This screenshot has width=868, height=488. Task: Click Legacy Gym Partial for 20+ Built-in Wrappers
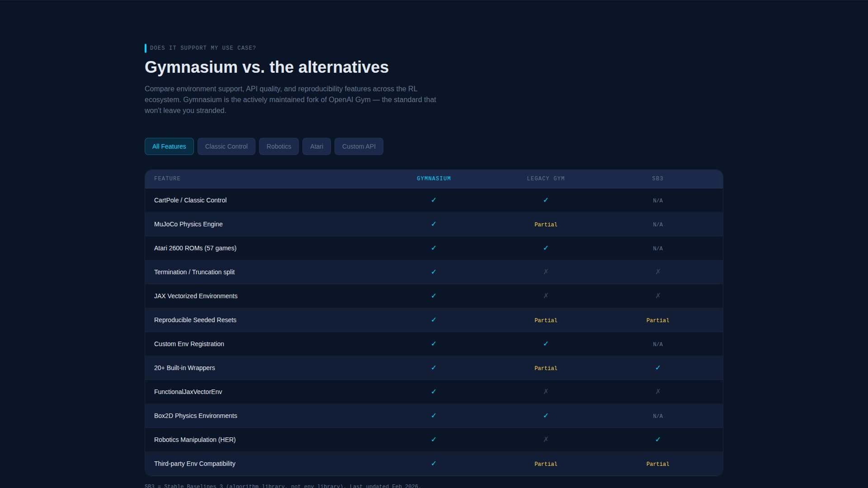(x=546, y=368)
